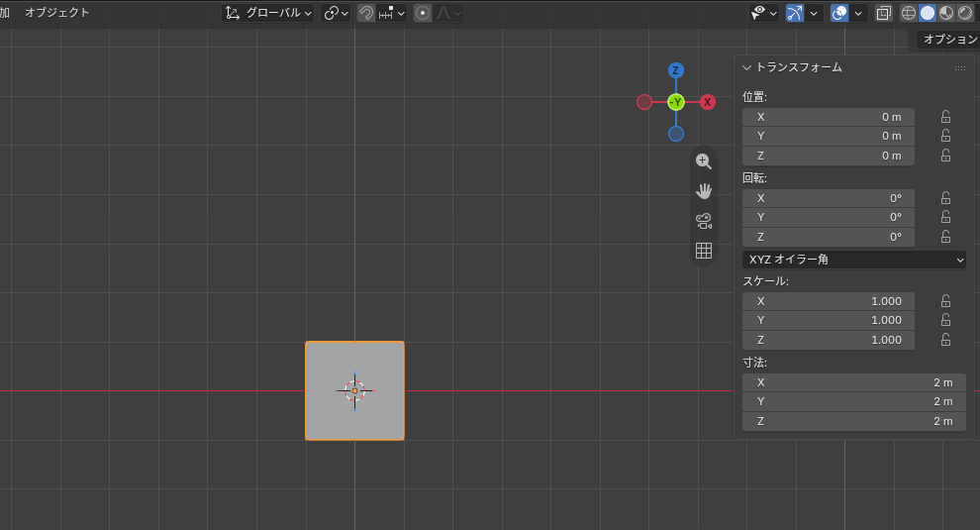Screen dimensions: 980x530
Task: Click the rotation Y field
Action: 829,217
